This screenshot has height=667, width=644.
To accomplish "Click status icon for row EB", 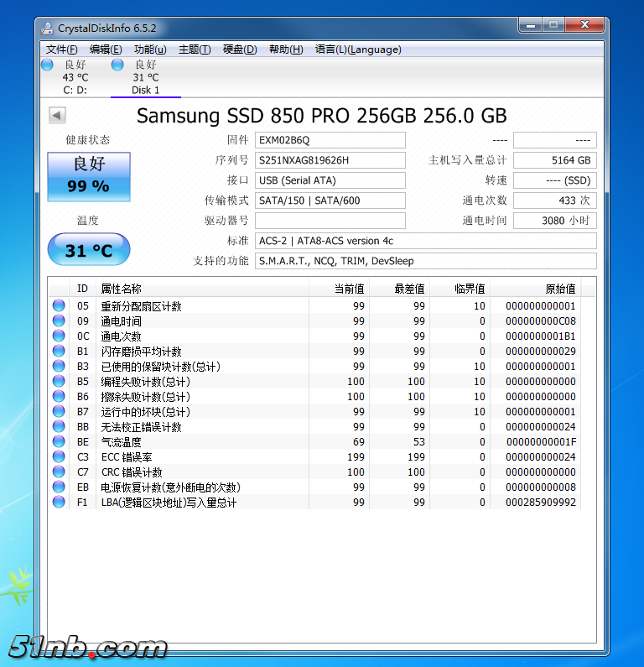I will tap(59, 487).
